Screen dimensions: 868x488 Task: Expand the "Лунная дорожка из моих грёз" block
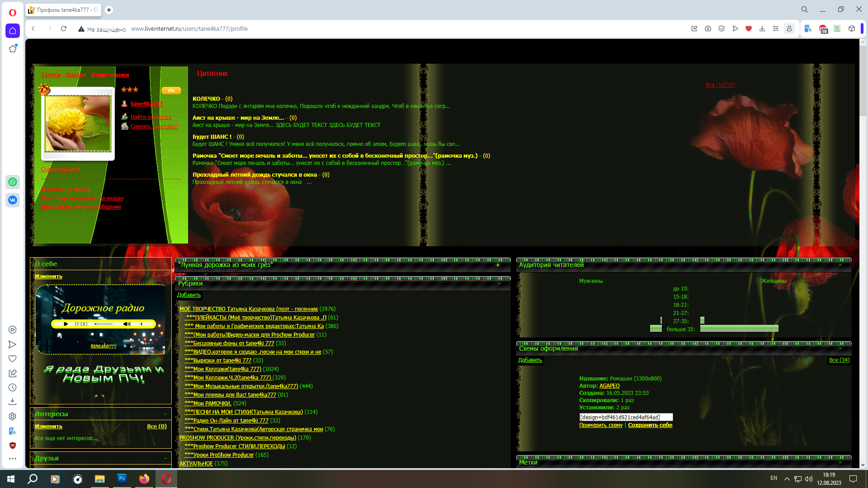498,265
